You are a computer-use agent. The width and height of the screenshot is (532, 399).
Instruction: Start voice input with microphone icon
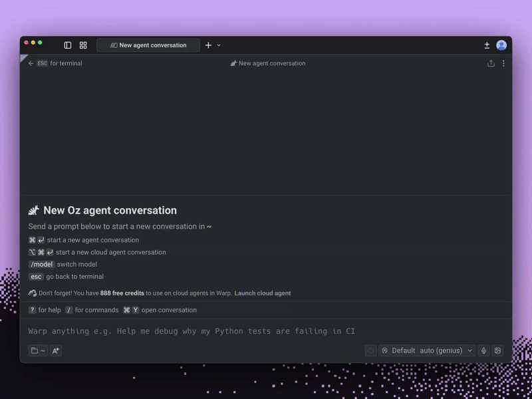click(484, 350)
